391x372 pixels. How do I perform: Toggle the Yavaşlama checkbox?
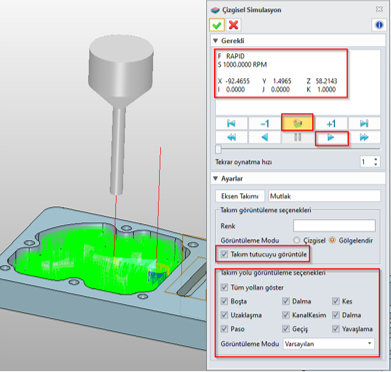click(x=336, y=329)
